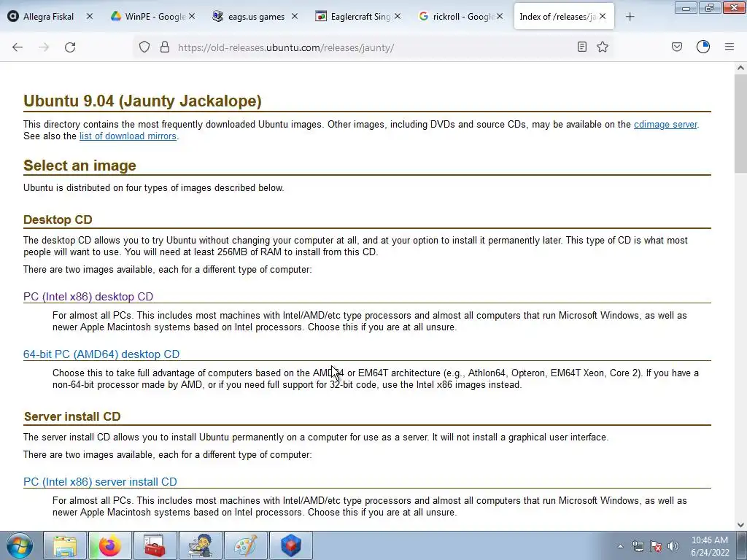
Task: Click the volume speaker tray icon
Action: tap(673, 546)
